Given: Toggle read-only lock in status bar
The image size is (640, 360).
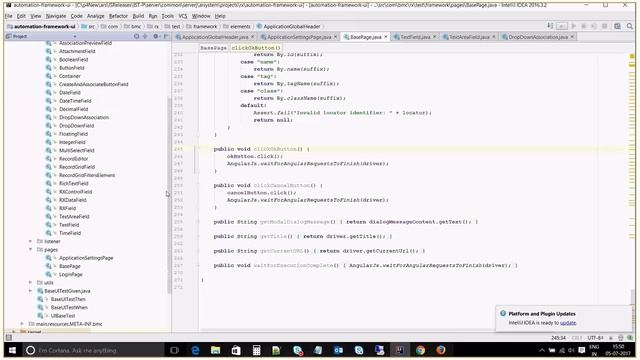Looking at the screenshot, I should (611, 338).
